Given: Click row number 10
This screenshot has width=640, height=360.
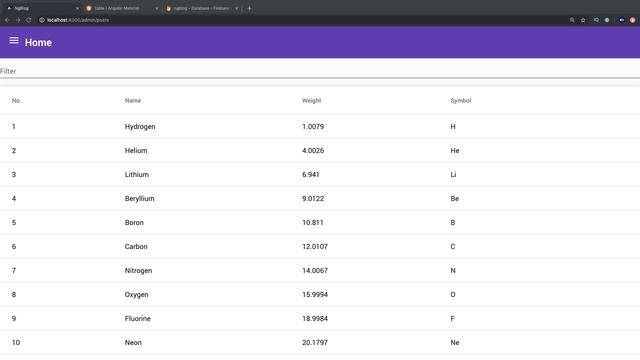Looking at the screenshot, I should click(x=16, y=343).
